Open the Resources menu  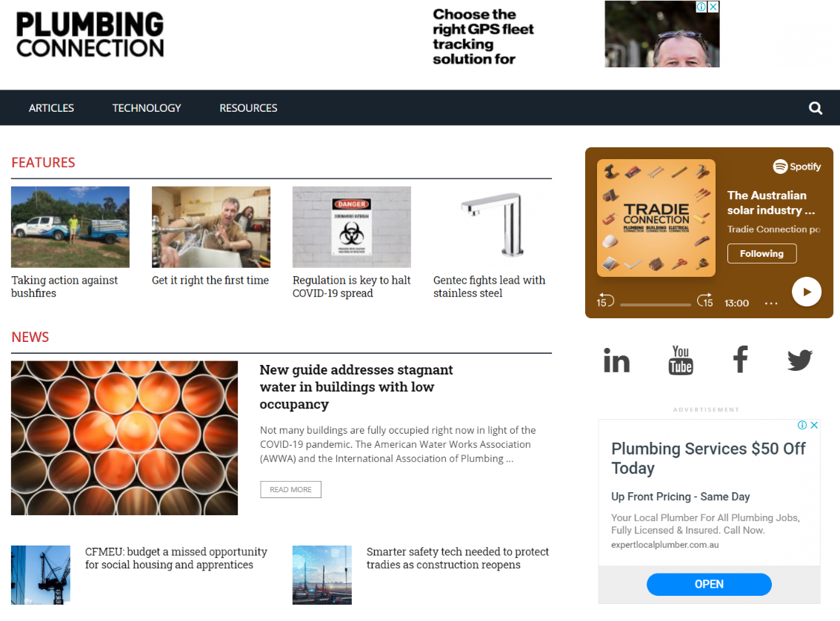[x=249, y=108]
